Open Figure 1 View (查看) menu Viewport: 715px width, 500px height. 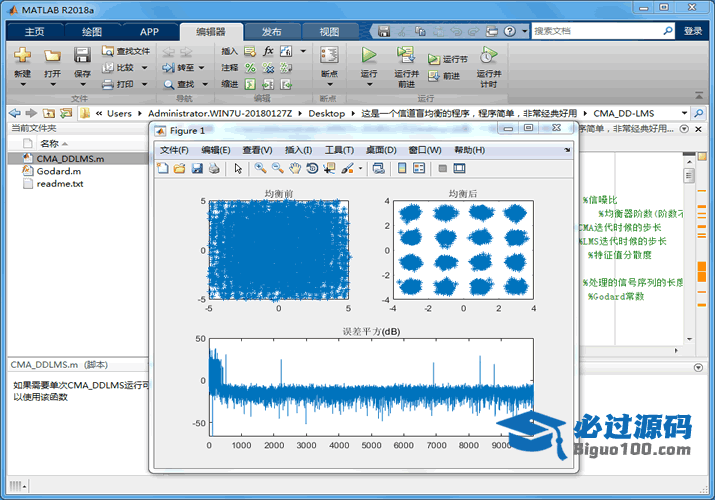pyautogui.click(x=258, y=150)
